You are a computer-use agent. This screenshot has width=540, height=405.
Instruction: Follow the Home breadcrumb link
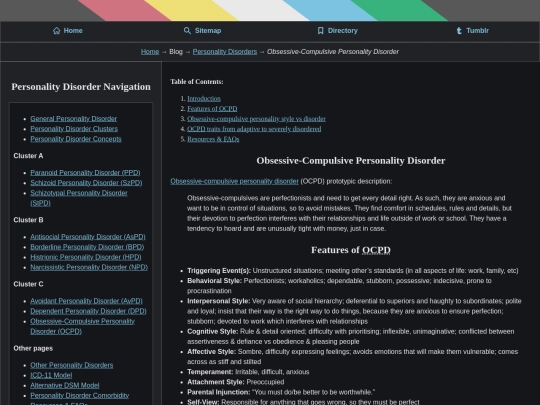click(150, 52)
